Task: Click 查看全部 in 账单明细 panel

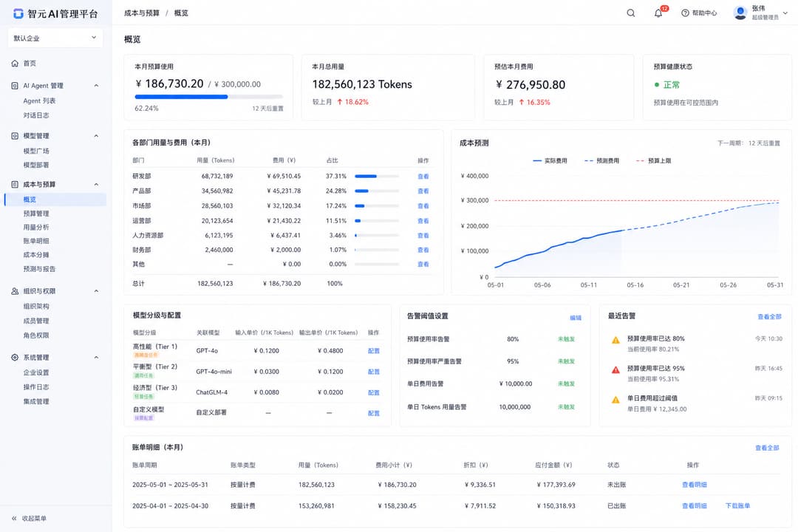Action: pos(767,448)
